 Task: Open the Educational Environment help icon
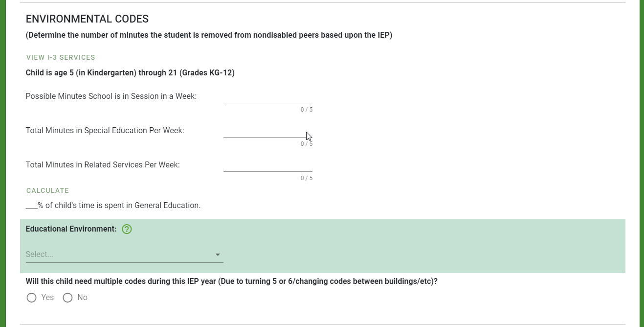127,229
